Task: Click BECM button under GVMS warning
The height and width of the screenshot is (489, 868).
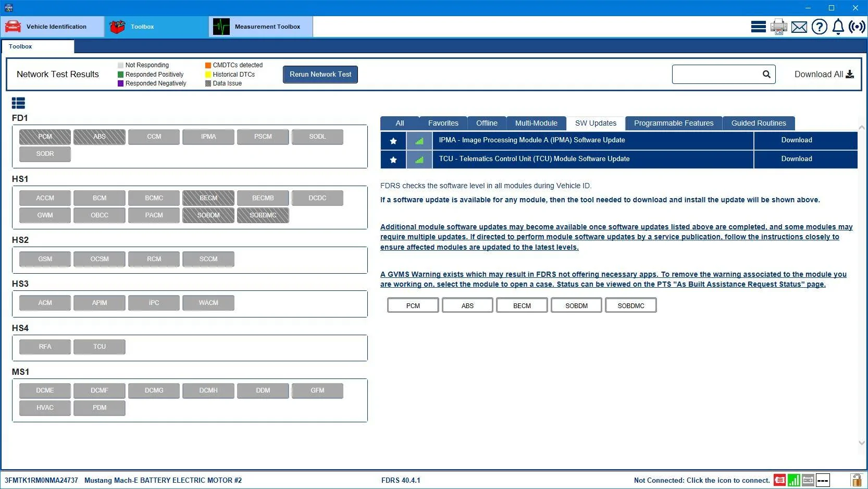Action: [522, 305]
